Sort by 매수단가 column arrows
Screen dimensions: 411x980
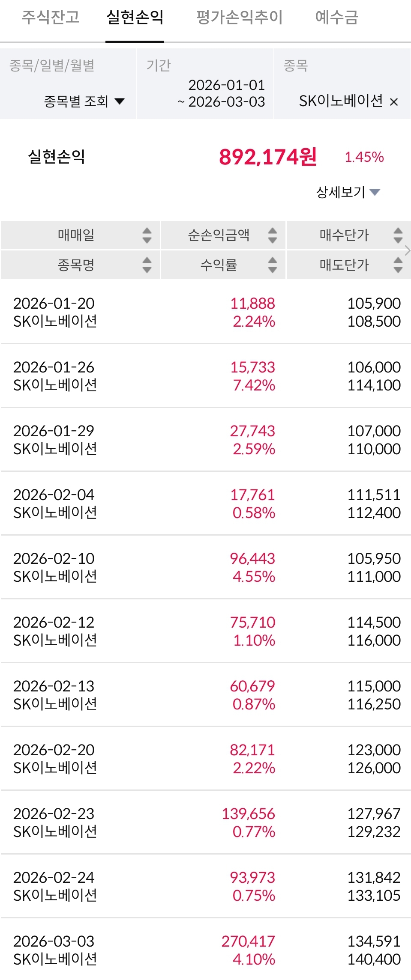pyautogui.click(x=398, y=235)
